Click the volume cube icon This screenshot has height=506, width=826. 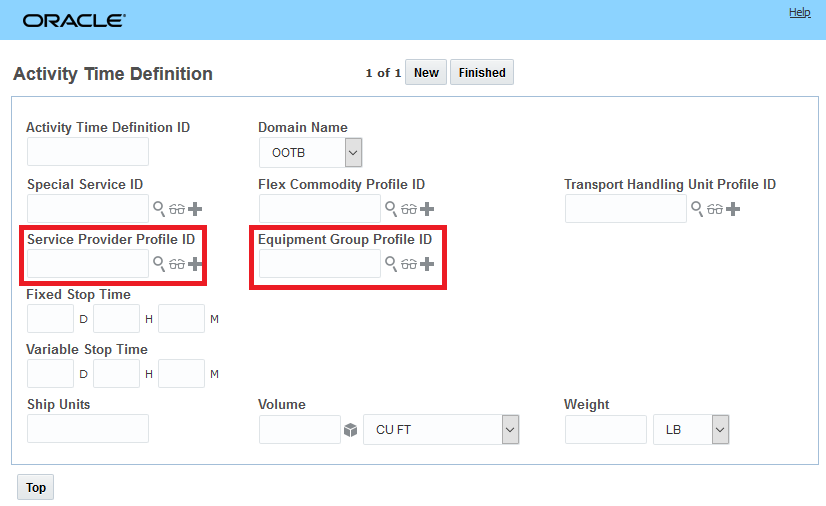coord(351,430)
